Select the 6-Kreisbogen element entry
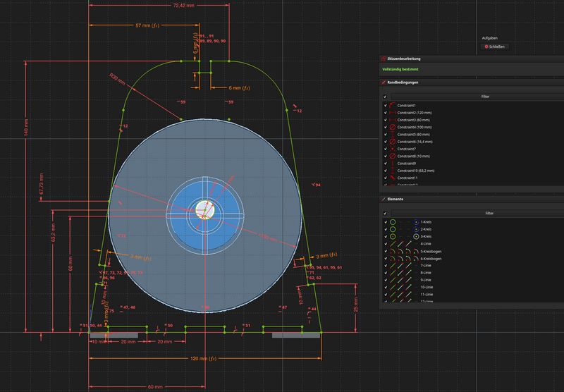The image size is (564, 392). click(x=431, y=259)
